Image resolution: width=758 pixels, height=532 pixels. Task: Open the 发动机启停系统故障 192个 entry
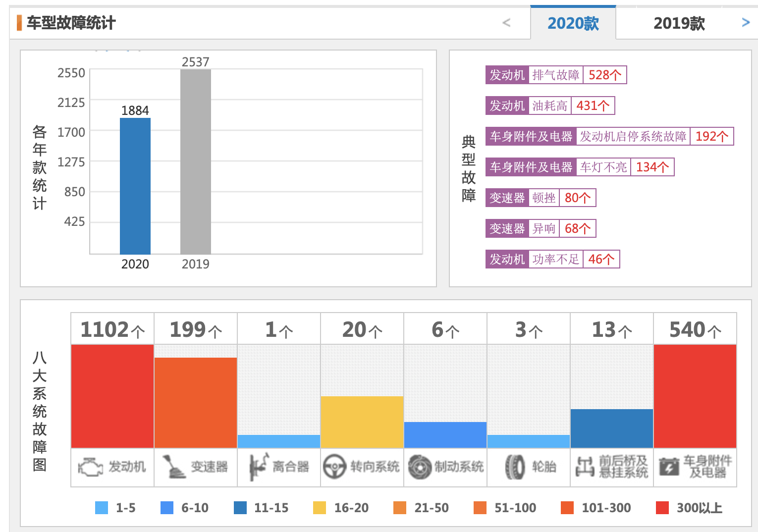pyautogui.click(x=610, y=136)
